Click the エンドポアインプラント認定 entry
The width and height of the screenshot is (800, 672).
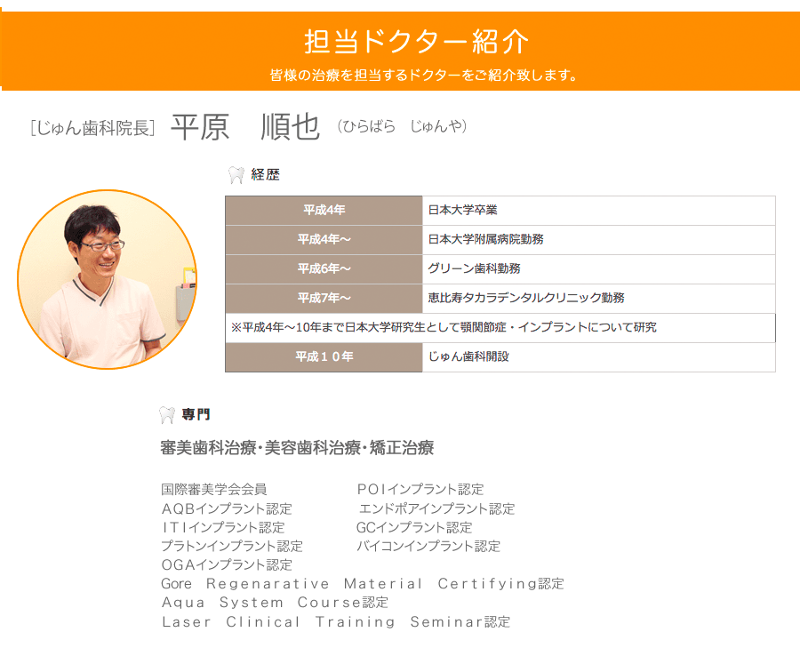coord(436,508)
